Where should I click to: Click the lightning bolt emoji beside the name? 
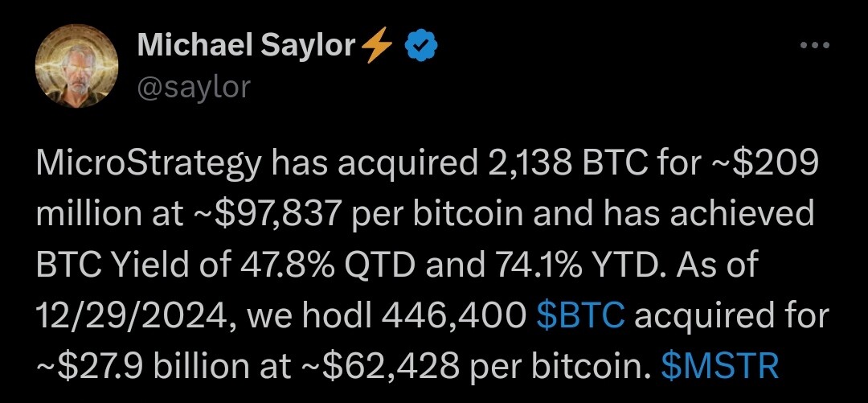tap(378, 45)
